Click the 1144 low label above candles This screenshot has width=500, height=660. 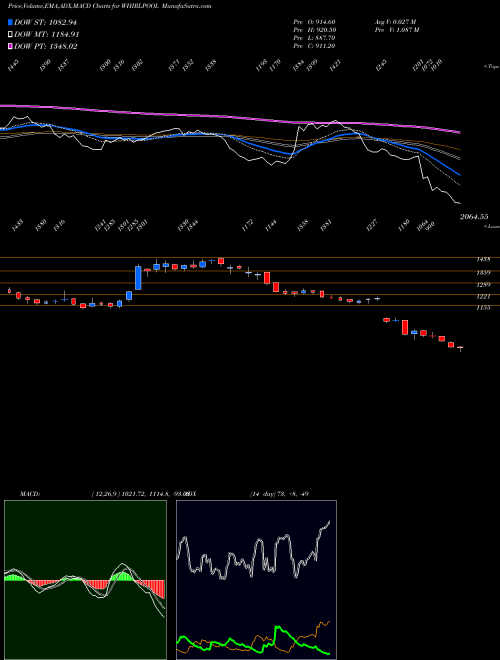pyautogui.click(x=271, y=225)
